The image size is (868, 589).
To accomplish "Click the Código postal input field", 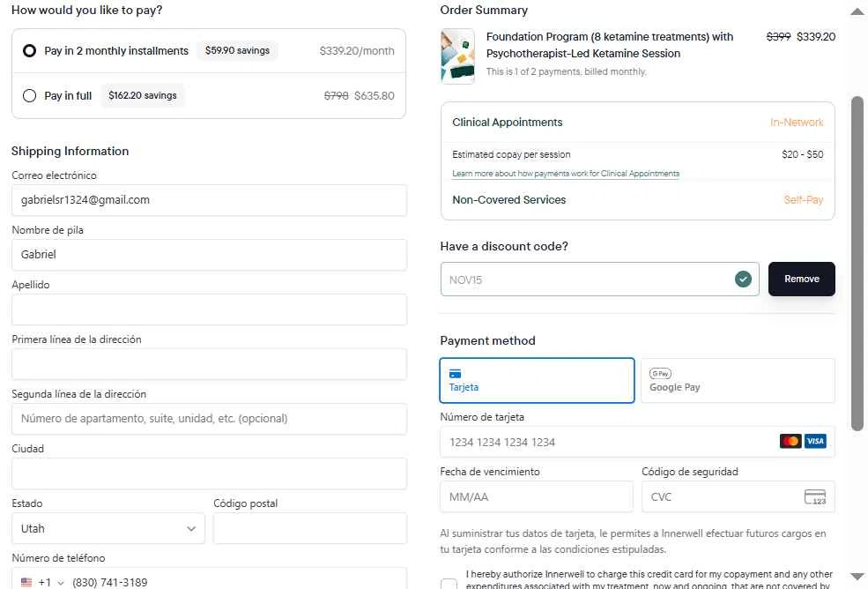I will coord(310,529).
